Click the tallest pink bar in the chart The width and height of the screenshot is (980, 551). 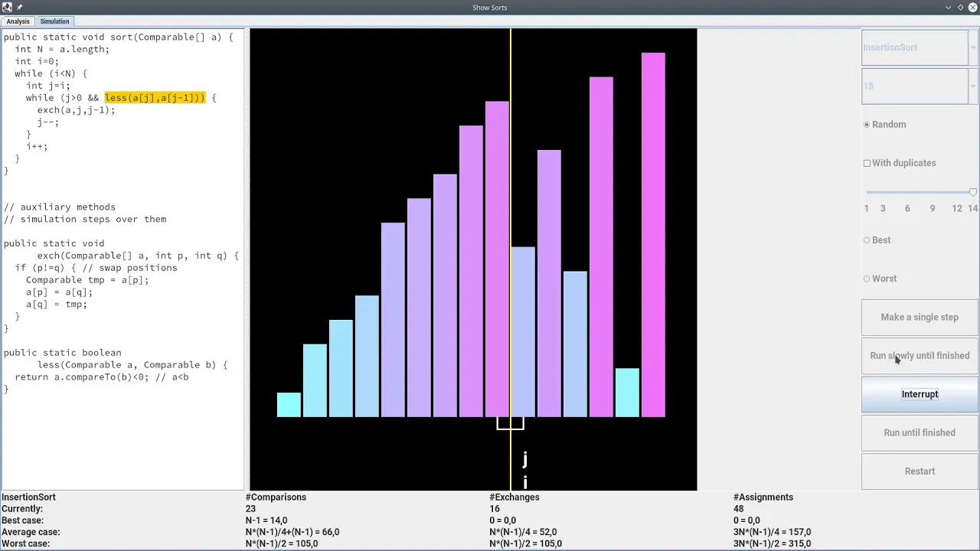(653, 235)
